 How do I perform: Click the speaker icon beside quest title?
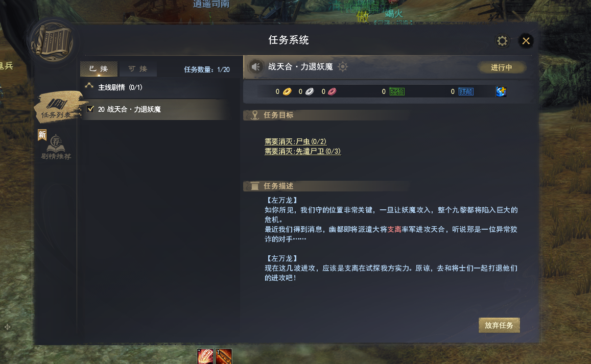[x=256, y=67]
